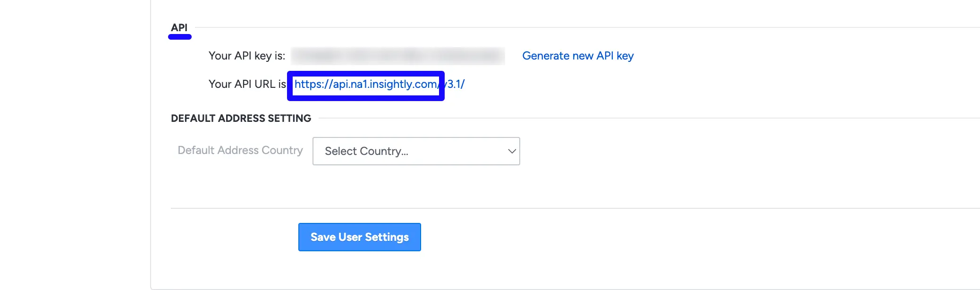
Task: Click the Default Address Country label
Action: coord(240,150)
